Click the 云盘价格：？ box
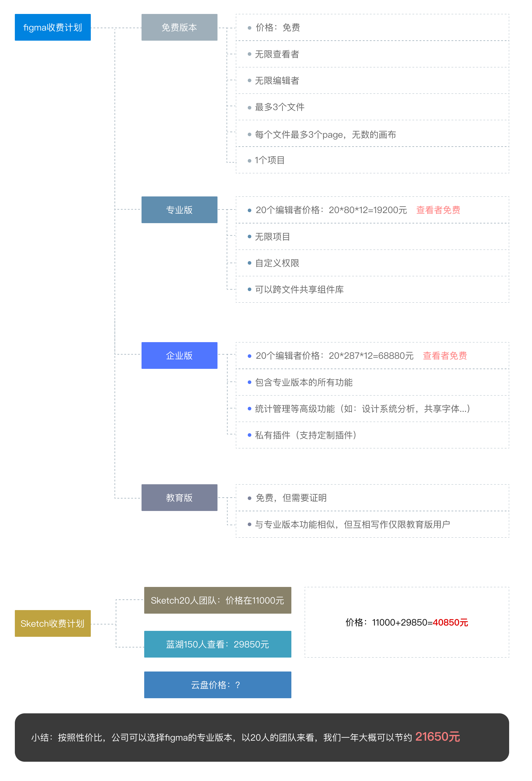The image size is (532, 781). click(217, 685)
